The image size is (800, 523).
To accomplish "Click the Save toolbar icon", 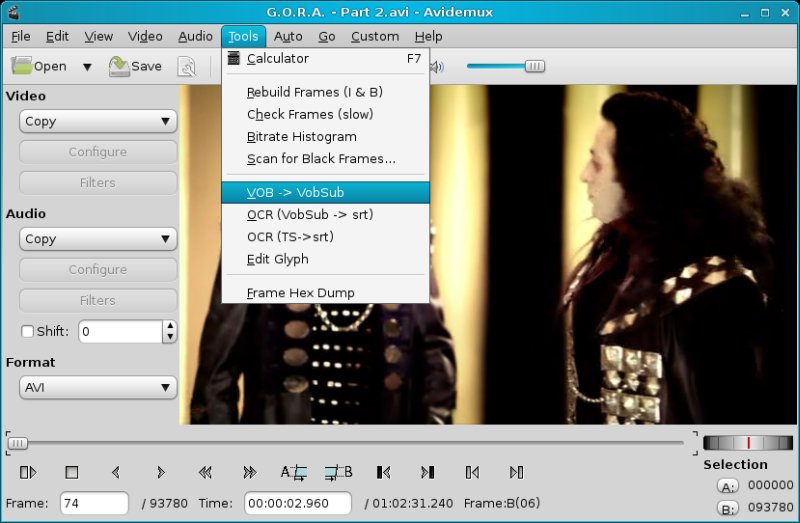I will pyautogui.click(x=135, y=66).
